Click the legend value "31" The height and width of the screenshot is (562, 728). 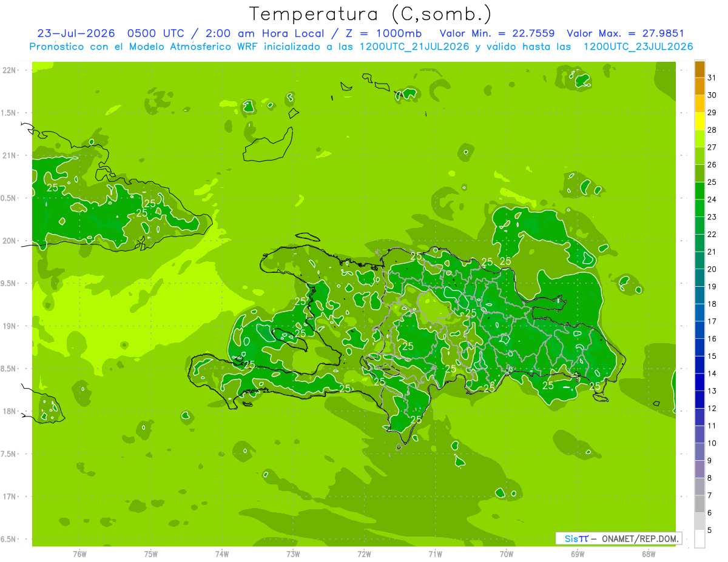coord(712,78)
